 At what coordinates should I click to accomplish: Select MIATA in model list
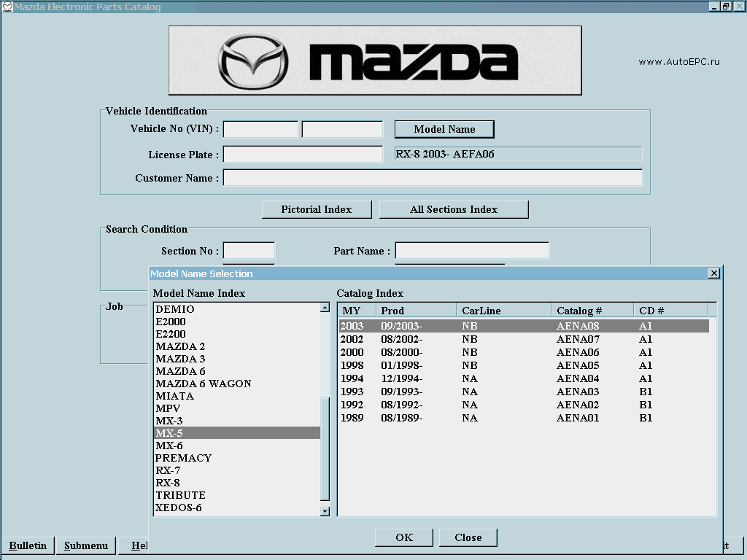click(237, 396)
